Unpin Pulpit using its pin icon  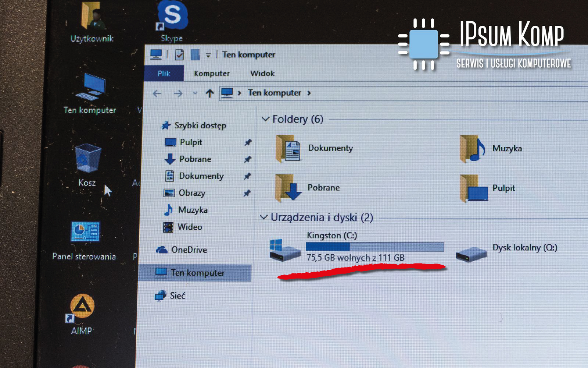click(x=248, y=142)
